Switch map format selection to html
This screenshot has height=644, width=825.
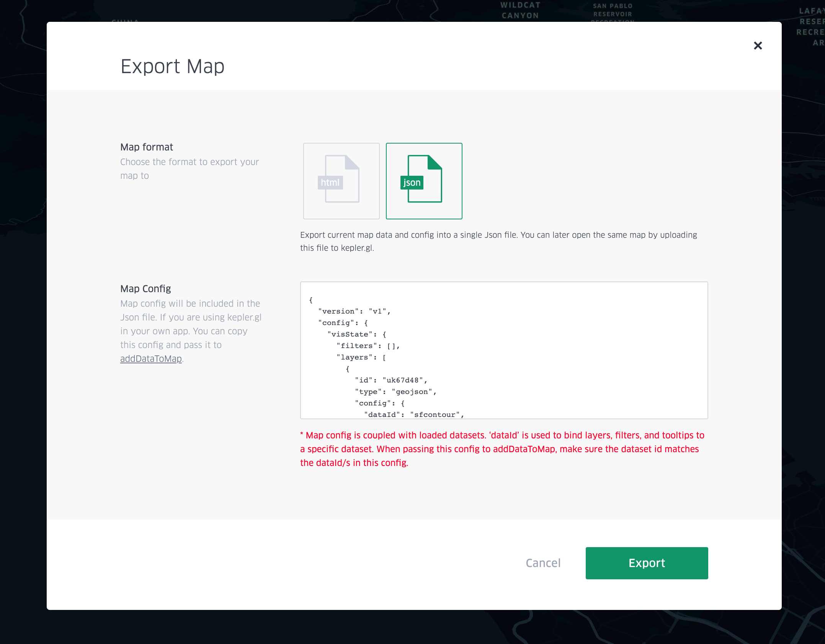click(341, 181)
